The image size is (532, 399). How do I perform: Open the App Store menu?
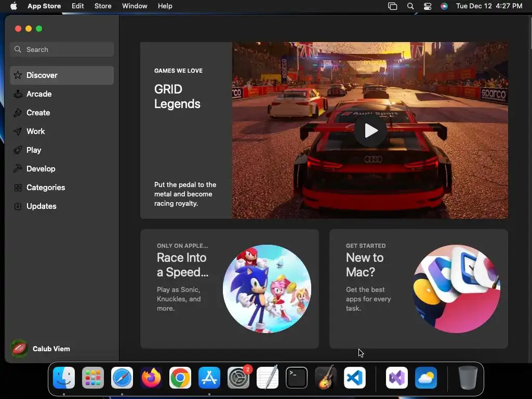44,6
